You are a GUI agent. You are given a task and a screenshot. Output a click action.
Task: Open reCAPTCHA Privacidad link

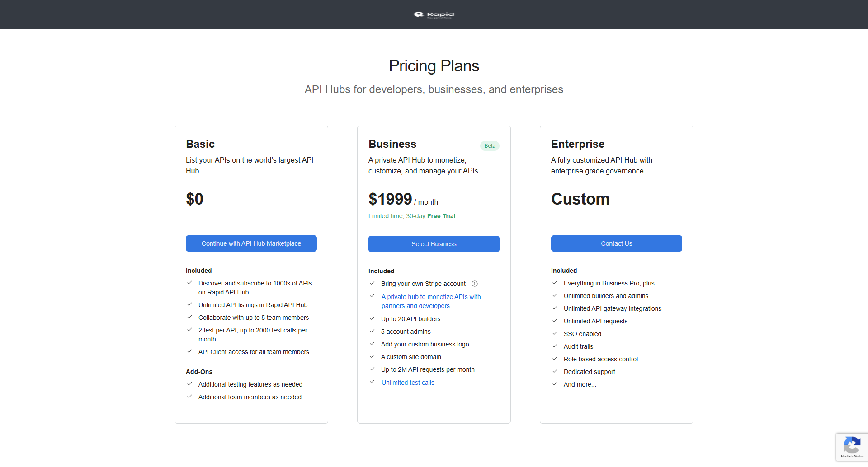click(845, 456)
